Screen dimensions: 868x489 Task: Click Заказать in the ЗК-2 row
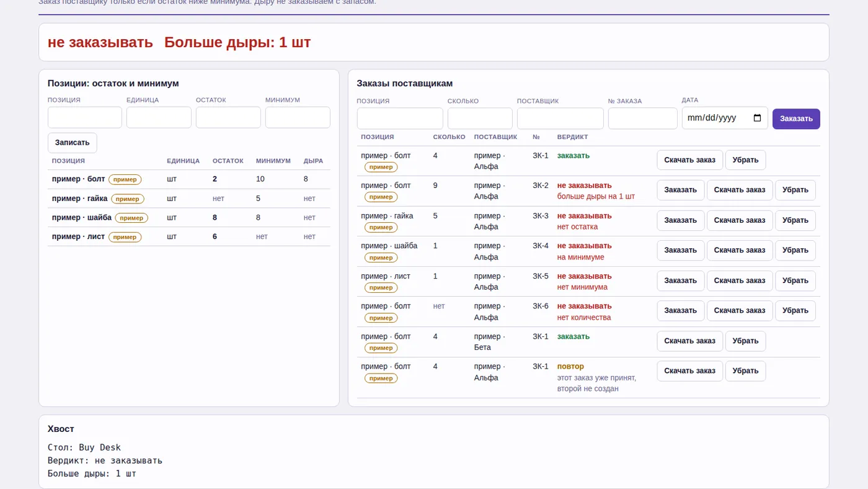coord(681,190)
